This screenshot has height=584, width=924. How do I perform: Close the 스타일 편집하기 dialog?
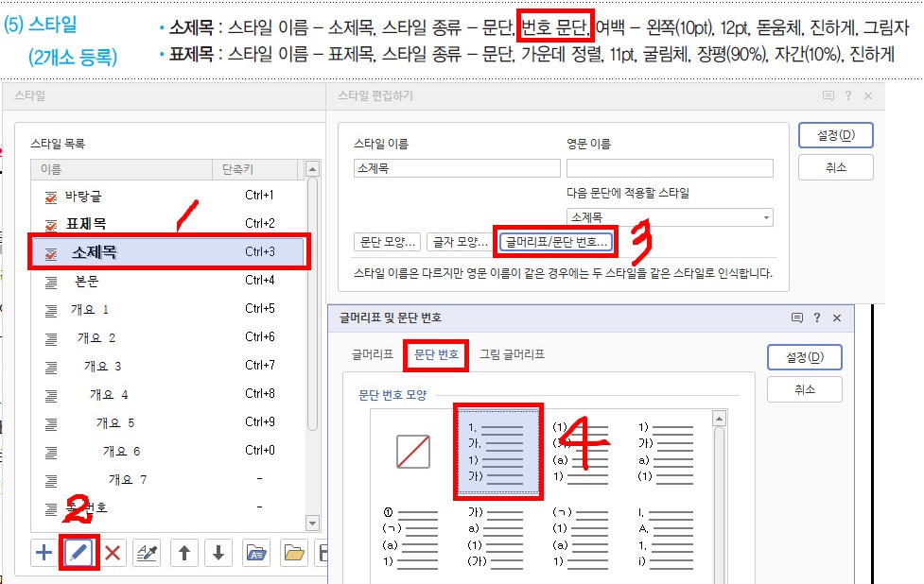[x=868, y=95]
